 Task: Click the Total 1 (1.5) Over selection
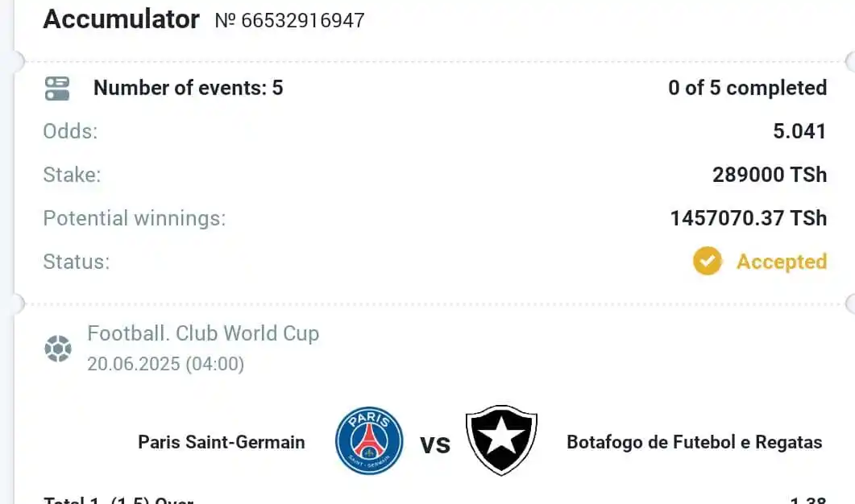pyautogui.click(x=118, y=499)
